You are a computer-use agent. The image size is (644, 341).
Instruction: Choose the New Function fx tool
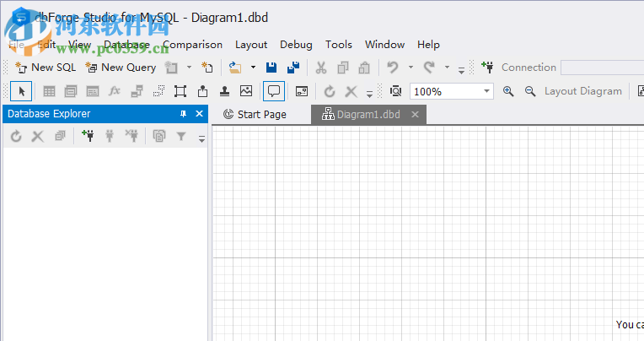pyautogui.click(x=114, y=91)
